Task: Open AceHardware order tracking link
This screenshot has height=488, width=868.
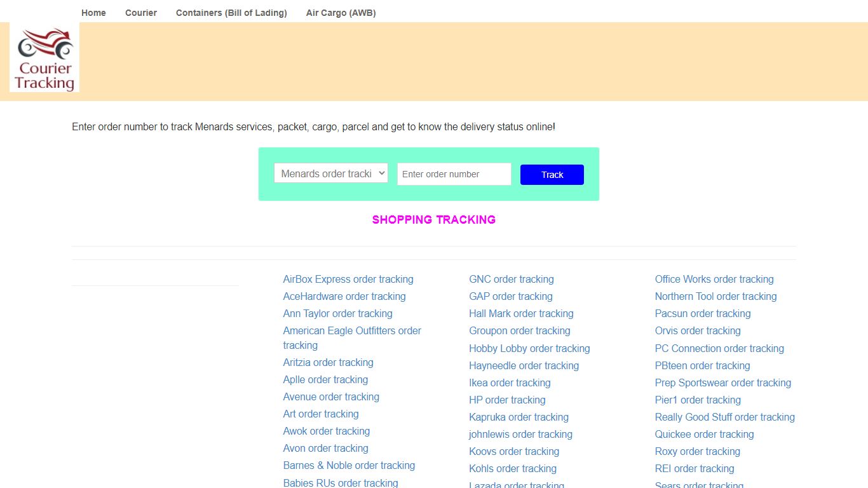Action: click(344, 296)
